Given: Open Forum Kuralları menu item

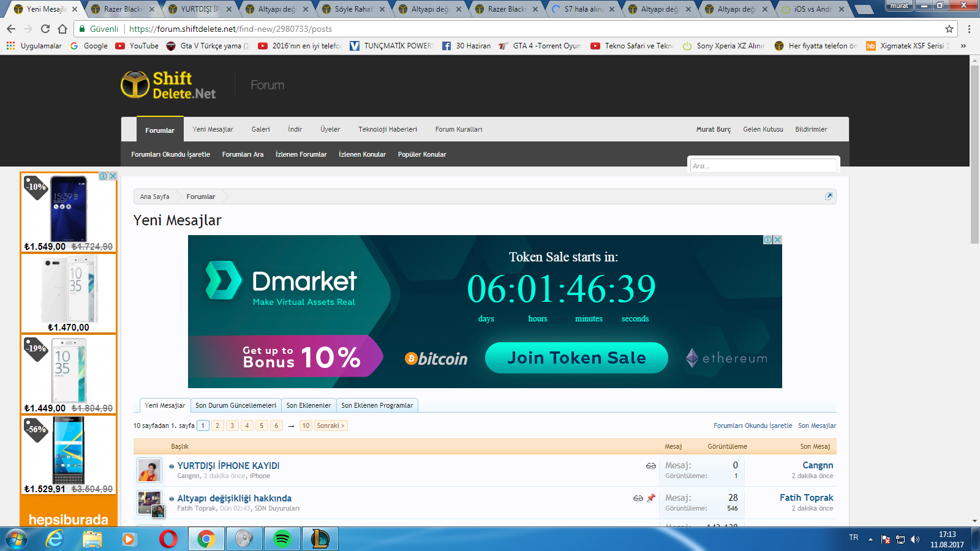Looking at the screenshot, I should (459, 129).
